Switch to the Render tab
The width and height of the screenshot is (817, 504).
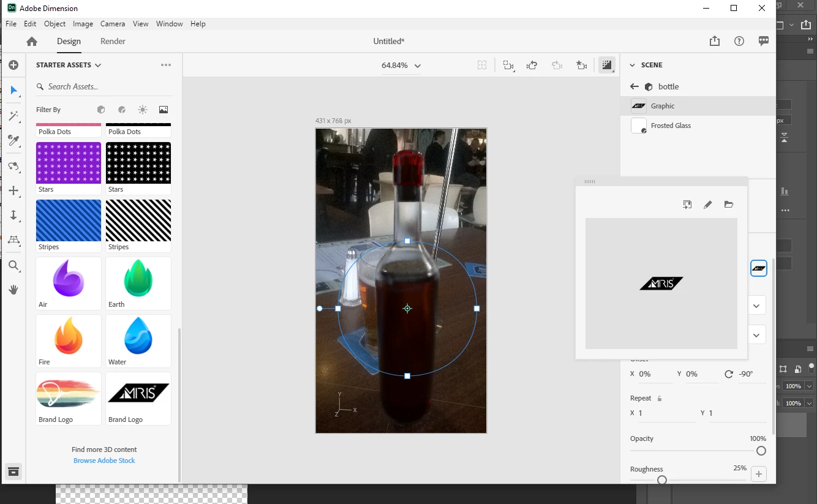point(113,41)
